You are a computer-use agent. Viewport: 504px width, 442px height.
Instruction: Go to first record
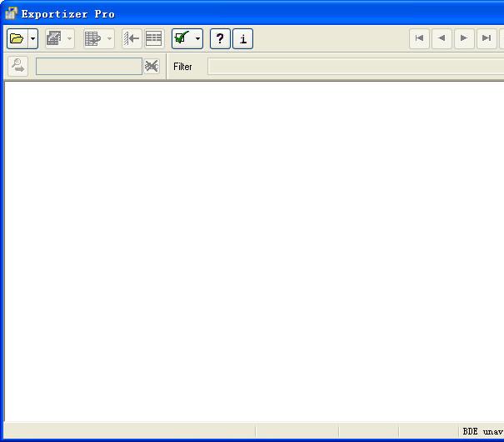pyautogui.click(x=419, y=38)
